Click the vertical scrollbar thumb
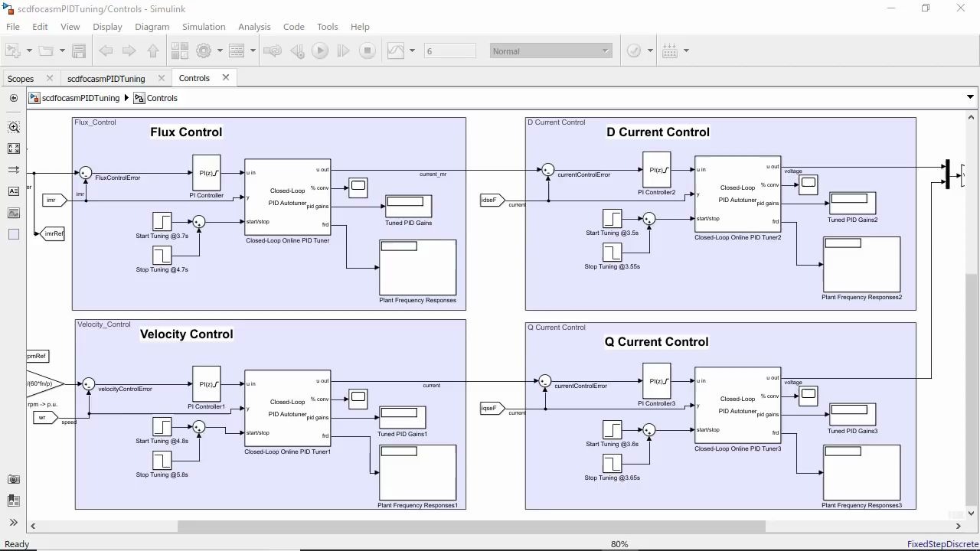The width and height of the screenshot is (980, 551). pyautogui.click(x=971, y=389)
